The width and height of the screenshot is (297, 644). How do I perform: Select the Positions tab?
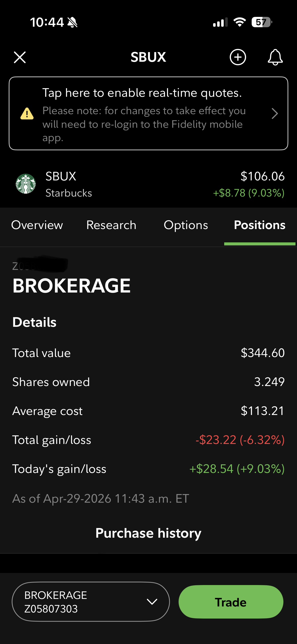tap(260, 225)
